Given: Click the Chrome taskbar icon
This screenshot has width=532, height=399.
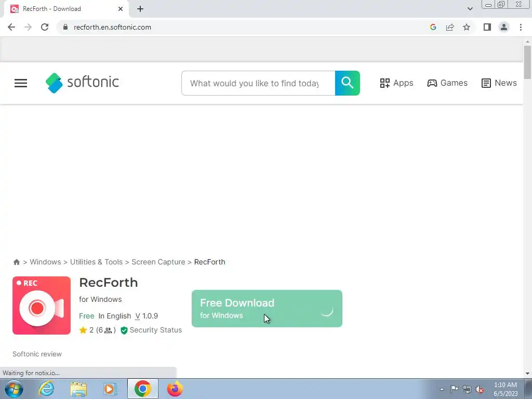Looking at the screenshot, I should [x=142, y=389].
